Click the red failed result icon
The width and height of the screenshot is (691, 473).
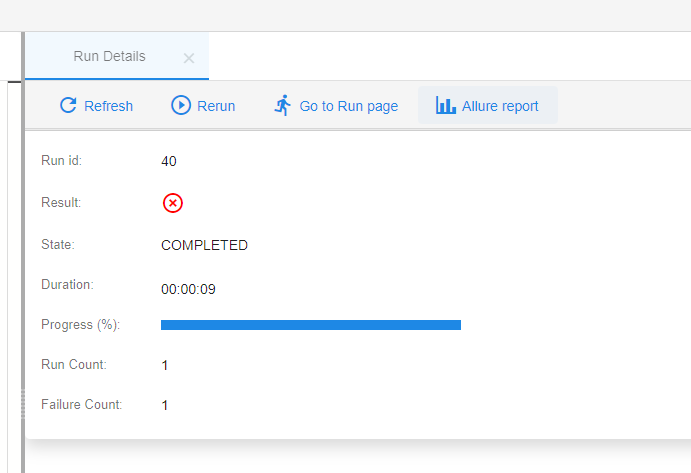[x=173, y=203]
